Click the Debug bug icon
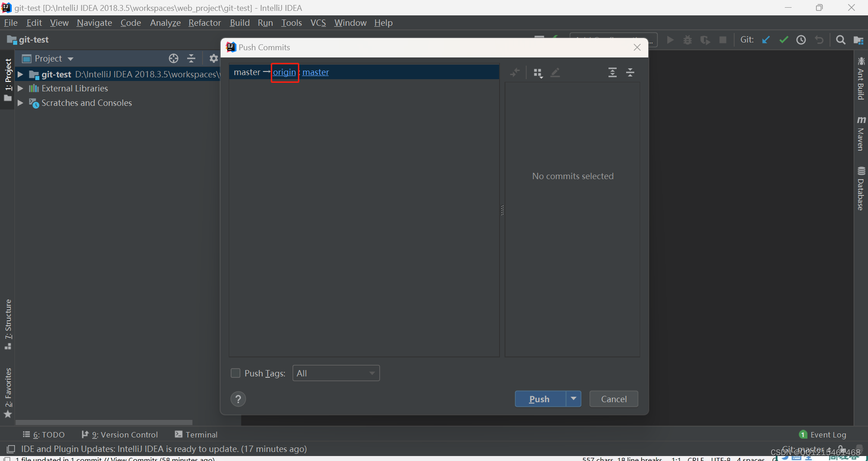Image resolution: width=868 pixels, height=461 pixels. (688, 40)
